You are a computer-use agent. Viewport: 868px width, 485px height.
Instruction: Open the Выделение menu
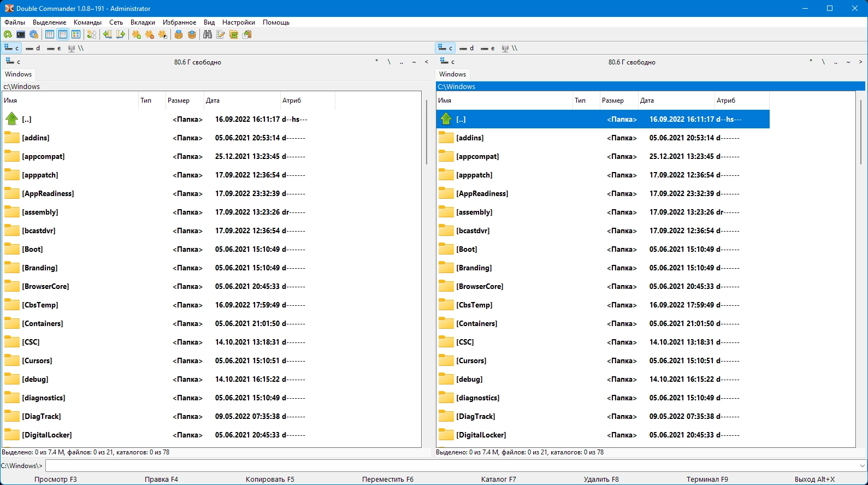(x=49, y=22)
